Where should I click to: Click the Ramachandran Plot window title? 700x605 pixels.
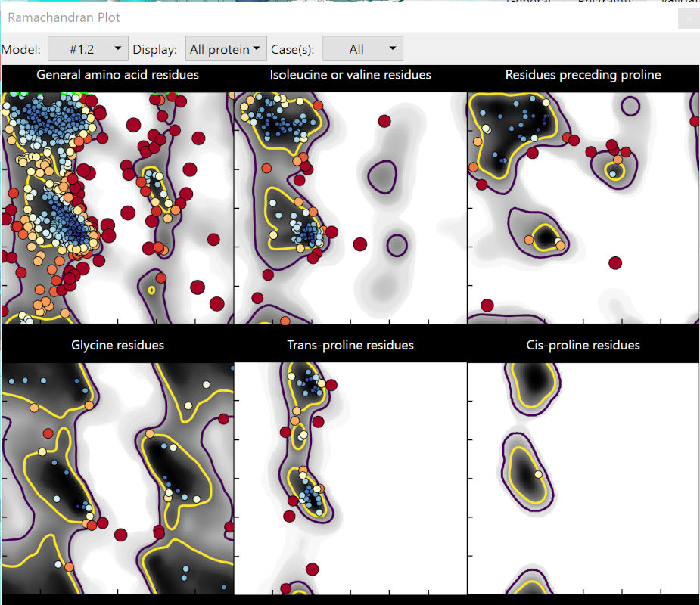tap(64, 17)
